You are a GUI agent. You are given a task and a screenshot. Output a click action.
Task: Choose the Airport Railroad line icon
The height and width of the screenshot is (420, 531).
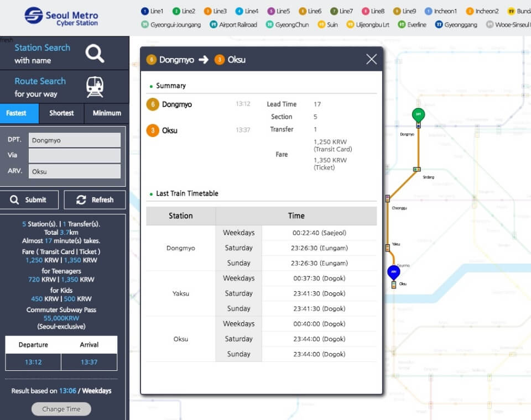214,25
